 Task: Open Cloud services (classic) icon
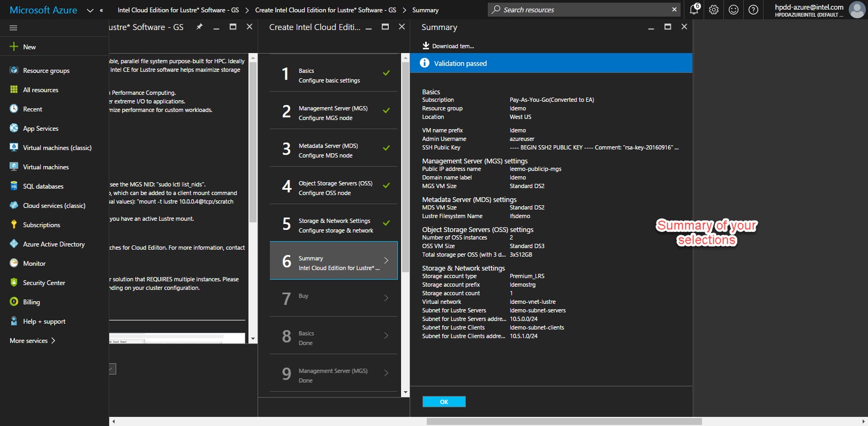coord(14,205)
